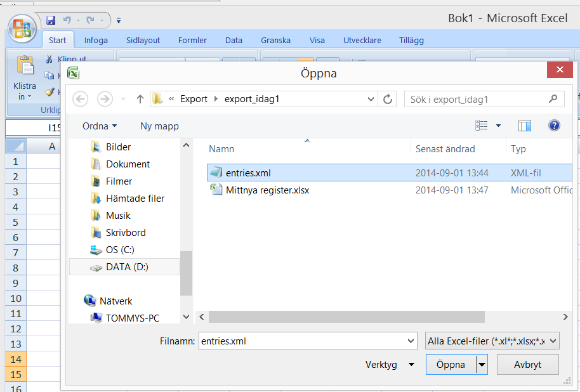Go forward in Öppna dialog navigation
580x392 pixels.
click(x=105, y=99)
